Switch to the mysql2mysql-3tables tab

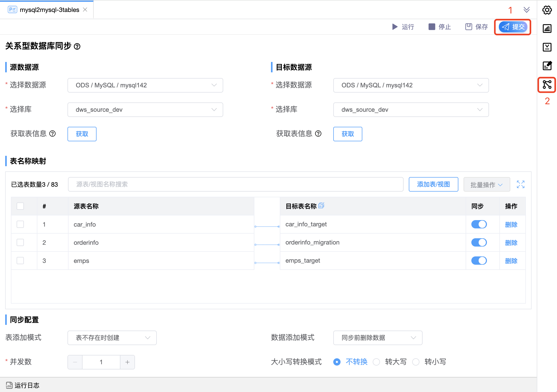[49, 10]
